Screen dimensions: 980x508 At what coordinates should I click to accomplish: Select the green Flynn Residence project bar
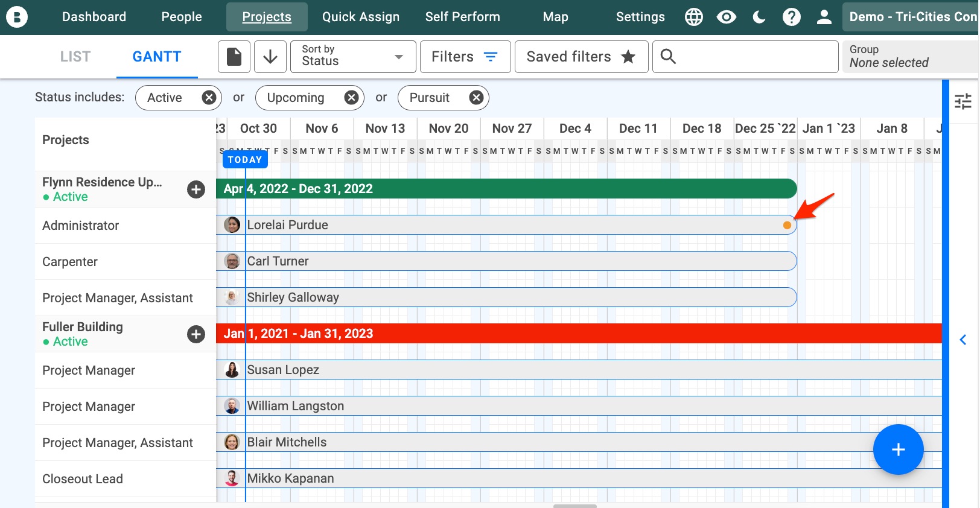pos(507,189)
